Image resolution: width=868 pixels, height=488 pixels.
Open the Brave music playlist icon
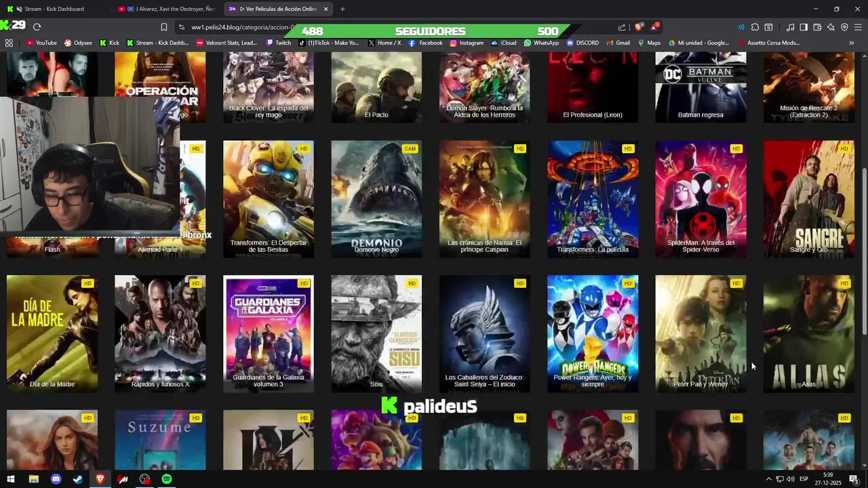coord(790,27)
